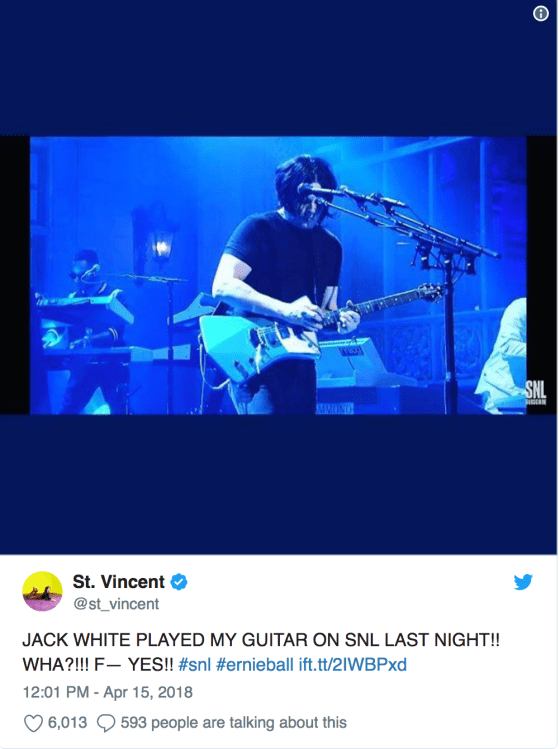Open the Twitter bird logo

(x=523, y=582)
